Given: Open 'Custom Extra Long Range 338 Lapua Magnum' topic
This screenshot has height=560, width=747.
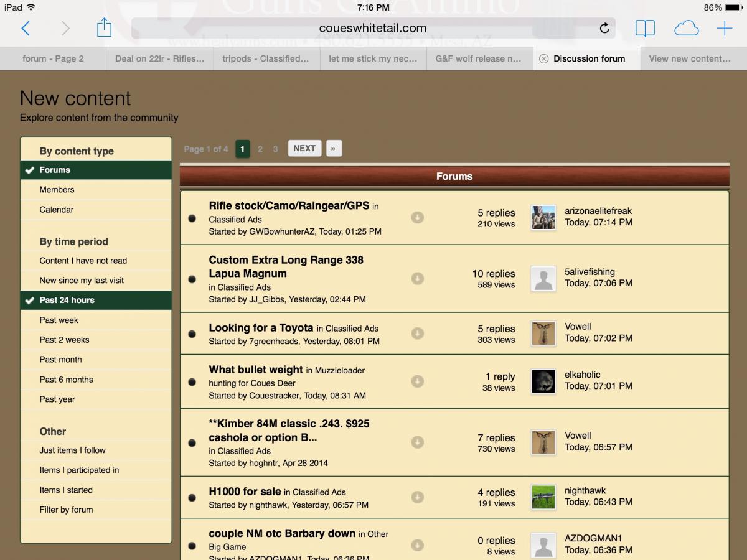Looking at the screenshot, I should [286, 266].
